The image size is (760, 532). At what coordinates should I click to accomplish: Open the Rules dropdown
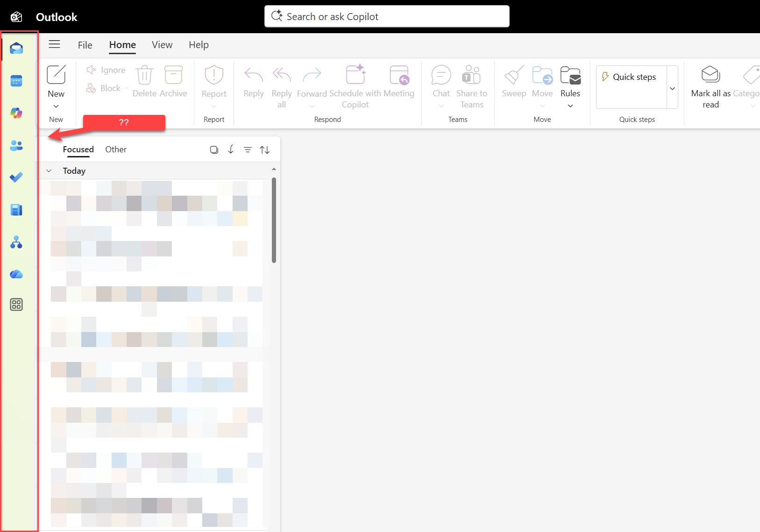[570, 106]
